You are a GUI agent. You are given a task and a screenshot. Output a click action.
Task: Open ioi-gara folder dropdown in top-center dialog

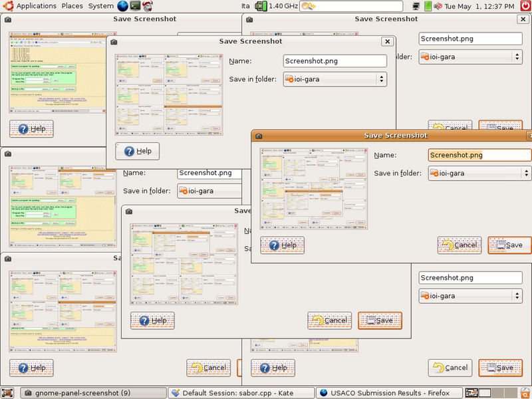pyautogui.click(x=335, y=79)
